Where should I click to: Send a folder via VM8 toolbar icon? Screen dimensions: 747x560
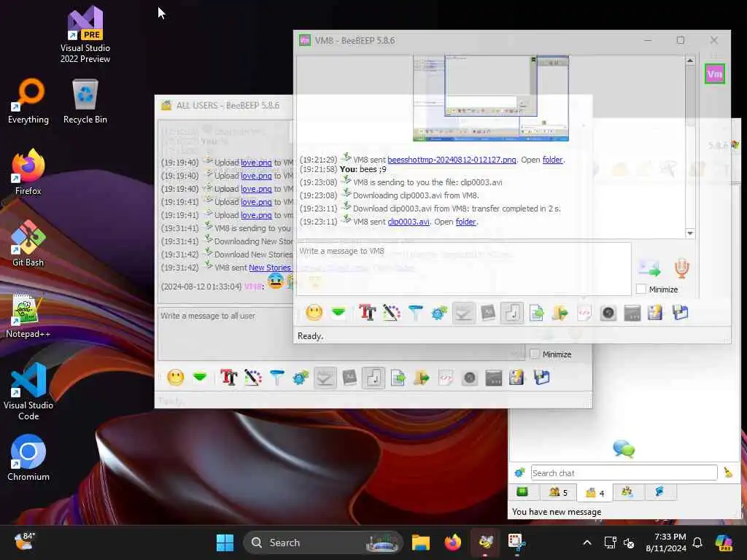pyautogui.click(x=560, y=313)
